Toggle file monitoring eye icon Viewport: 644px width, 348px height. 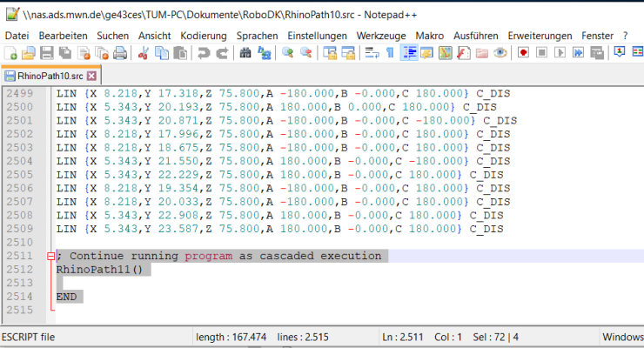click(x=500, y=53)
